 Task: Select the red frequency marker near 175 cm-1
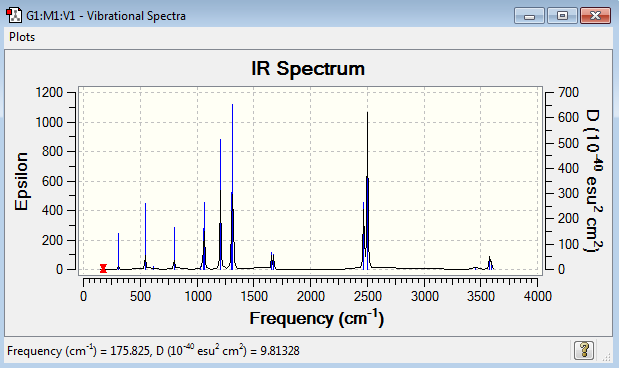[103, 268]
